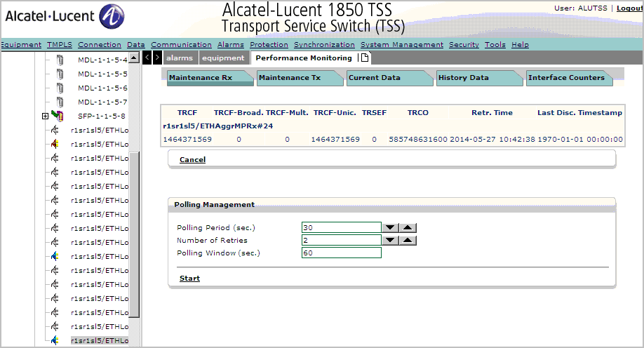This screenshot has height=348, width=644.
Task: Click the TRCF-Unic. column header
Action: pyautogui.click(x=335, y=112)
